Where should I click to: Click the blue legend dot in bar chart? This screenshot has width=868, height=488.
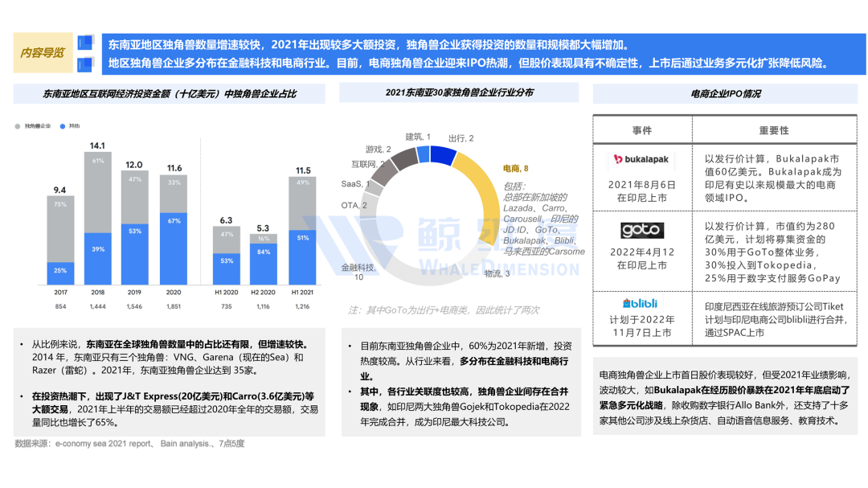63,126
